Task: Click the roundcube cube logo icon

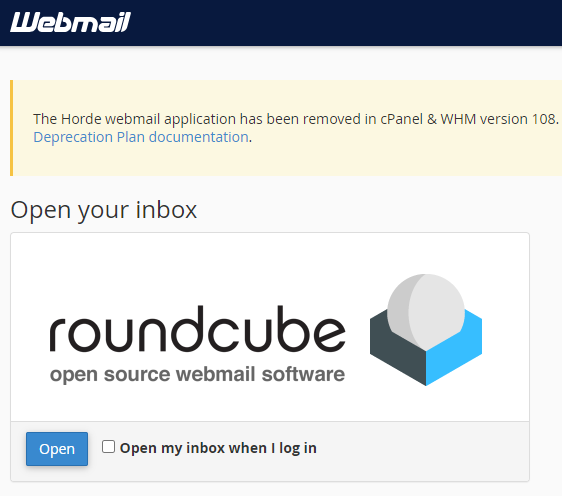Action: pyautogui.click(x=426, y=330)
